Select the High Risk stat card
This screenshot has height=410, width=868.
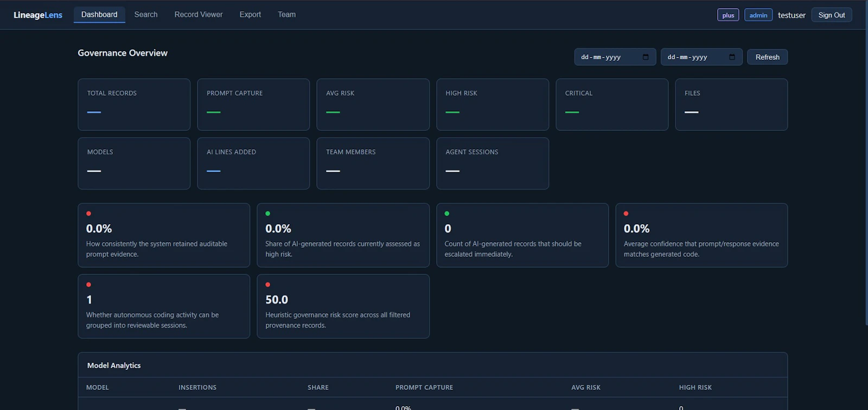493,104
